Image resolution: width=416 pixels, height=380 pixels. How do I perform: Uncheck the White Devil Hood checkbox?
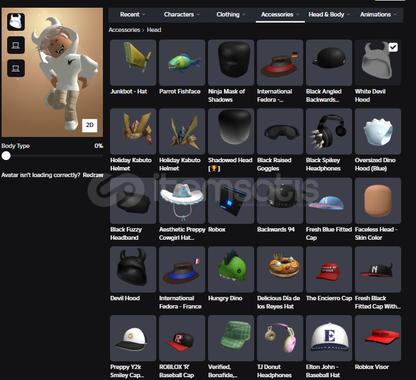click(x=393, y=47)
